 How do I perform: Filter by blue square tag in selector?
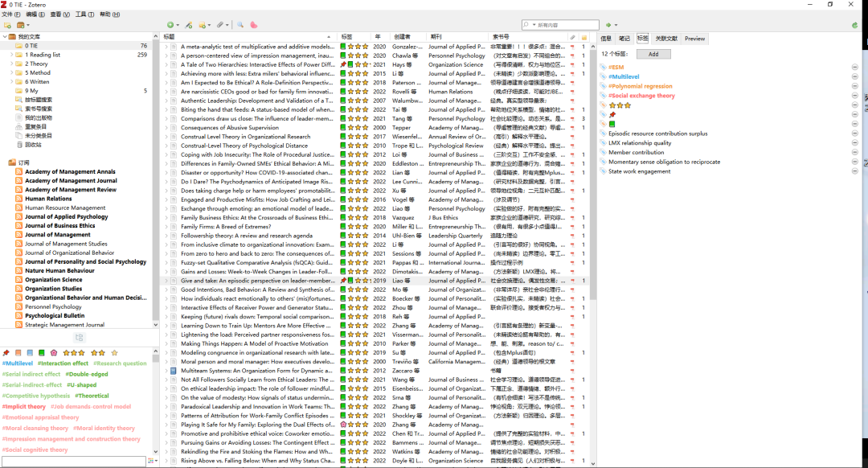[30, 353]
